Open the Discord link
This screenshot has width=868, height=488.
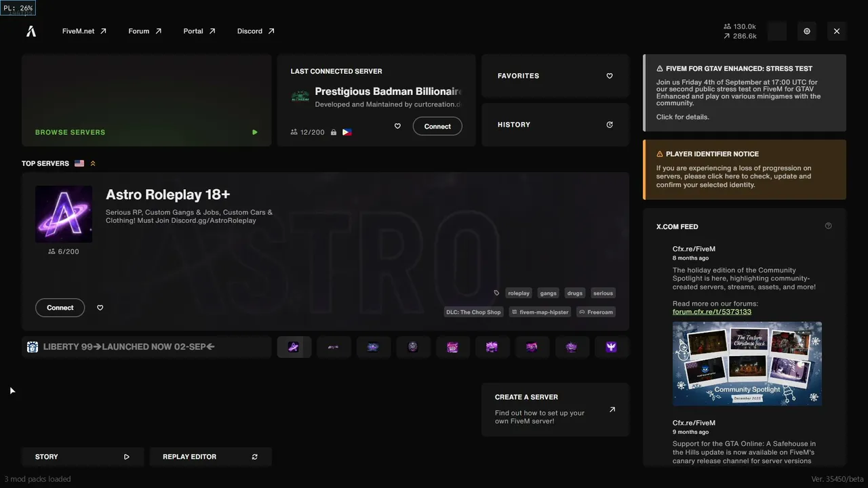(x=256, y=31)
